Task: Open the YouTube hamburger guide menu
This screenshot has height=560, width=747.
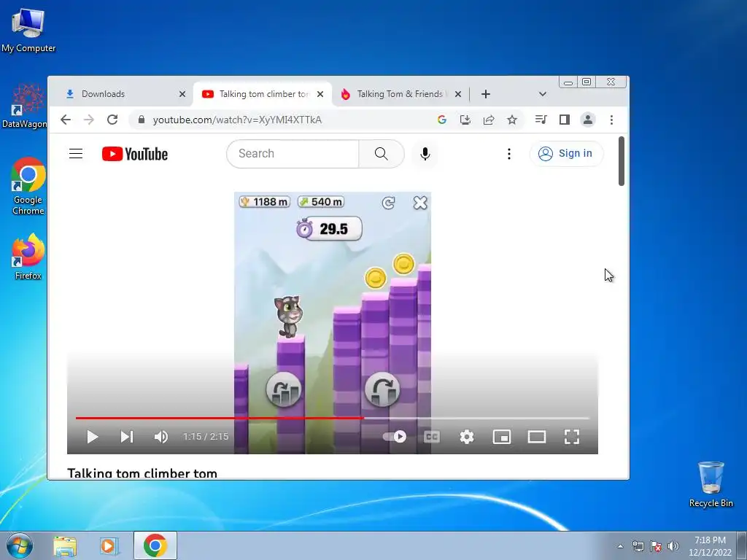Action: coord(76,153)
